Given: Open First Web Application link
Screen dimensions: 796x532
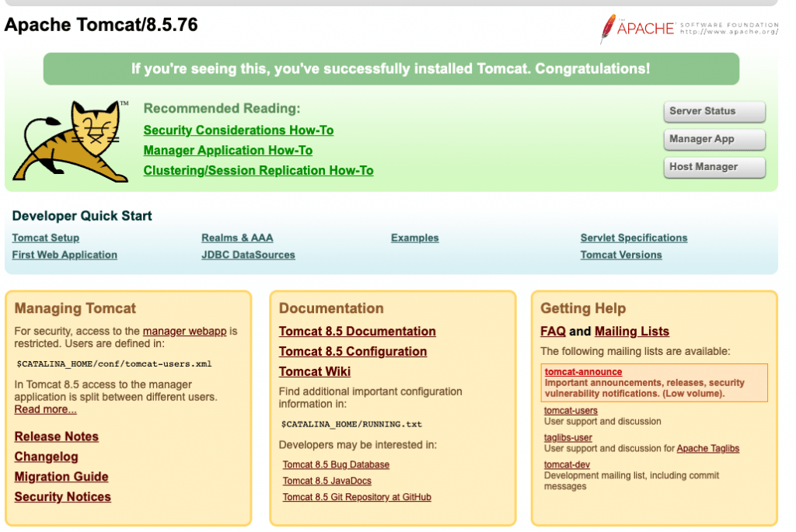Looking at the screenshot, I should pos(65,255).
